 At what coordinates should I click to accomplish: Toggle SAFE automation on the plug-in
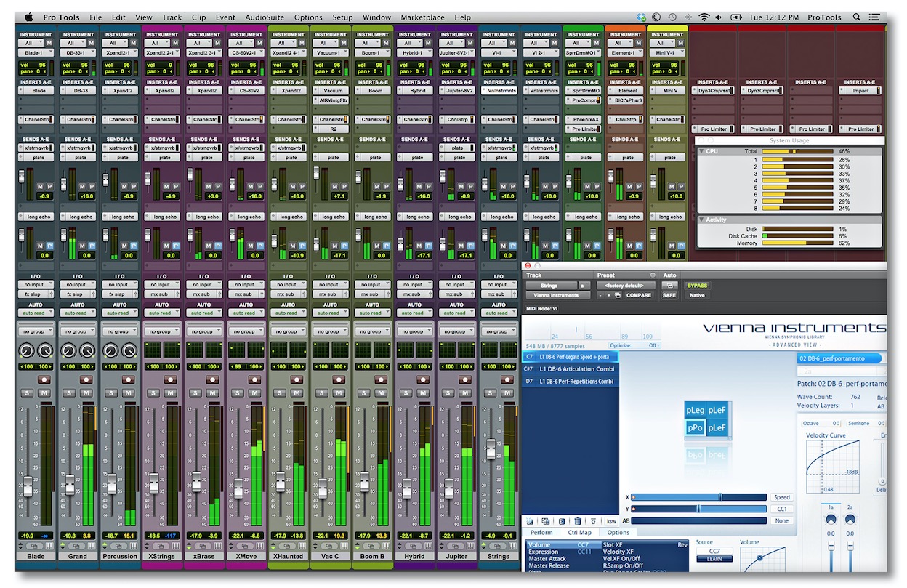pyautogui.click(x=669, y=295)
